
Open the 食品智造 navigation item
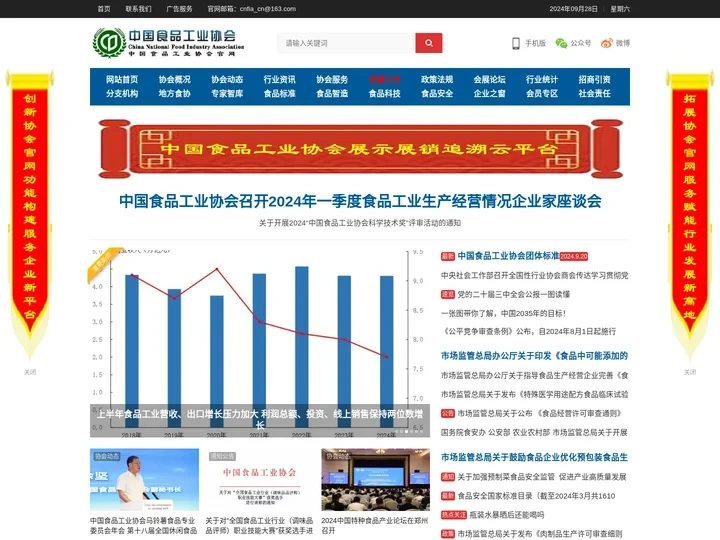coord(332,94)
